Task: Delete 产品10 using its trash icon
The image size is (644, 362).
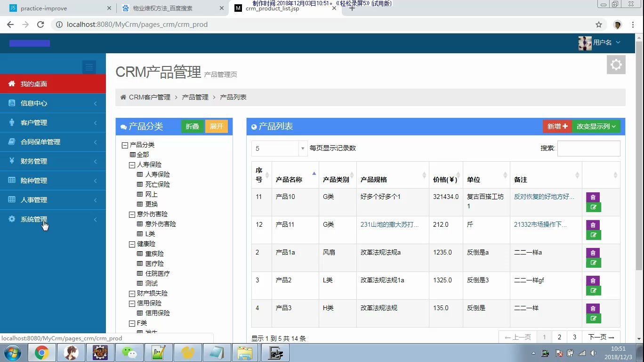Action: [x=593, y=197]
